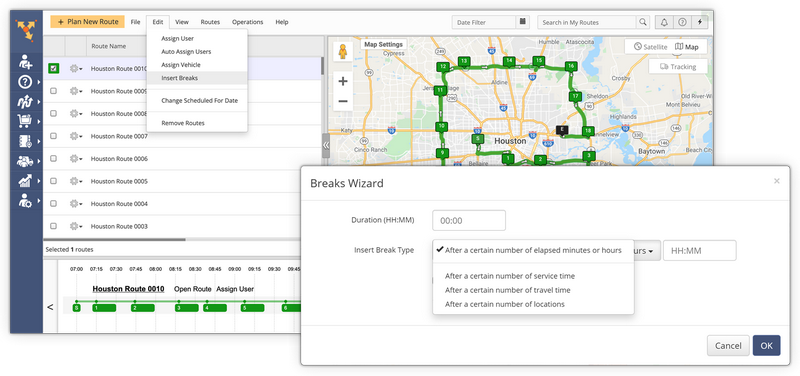Open the notifications bell icon
800x376 pixels.
click(x=664, y=22)
